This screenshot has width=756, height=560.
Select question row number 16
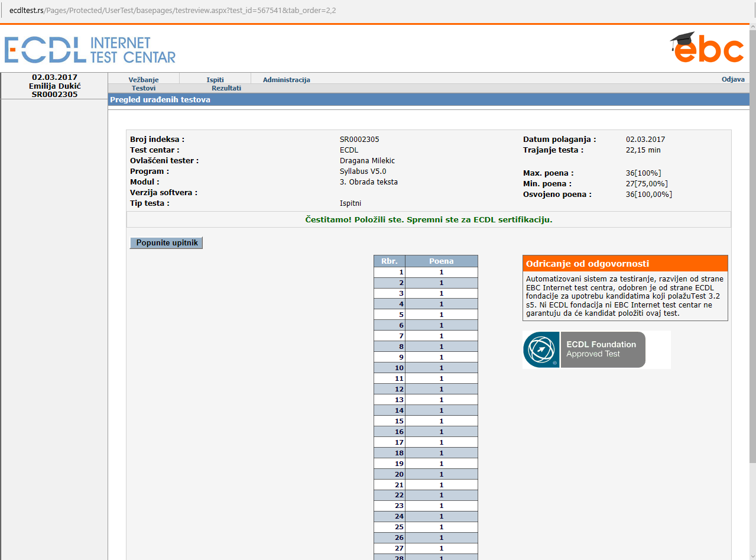pos(426,432)
